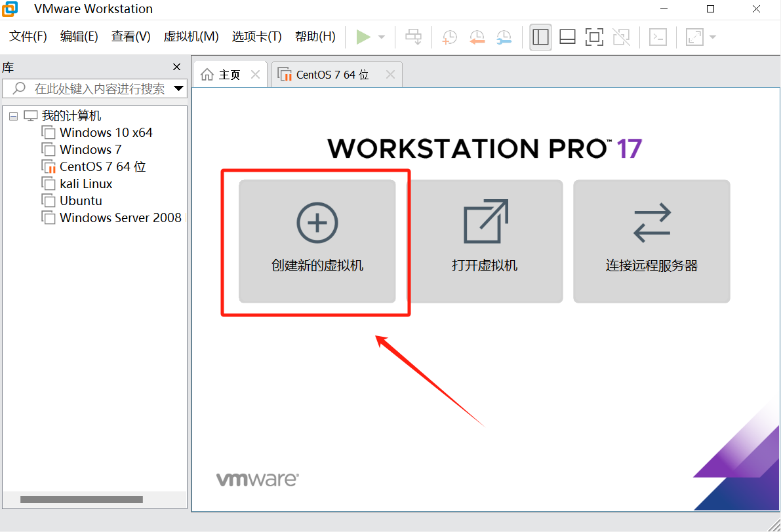Click 打开虚拟机 button
Image resolution: width=781 pixels, height=532 pixels.
click(485, 241)
